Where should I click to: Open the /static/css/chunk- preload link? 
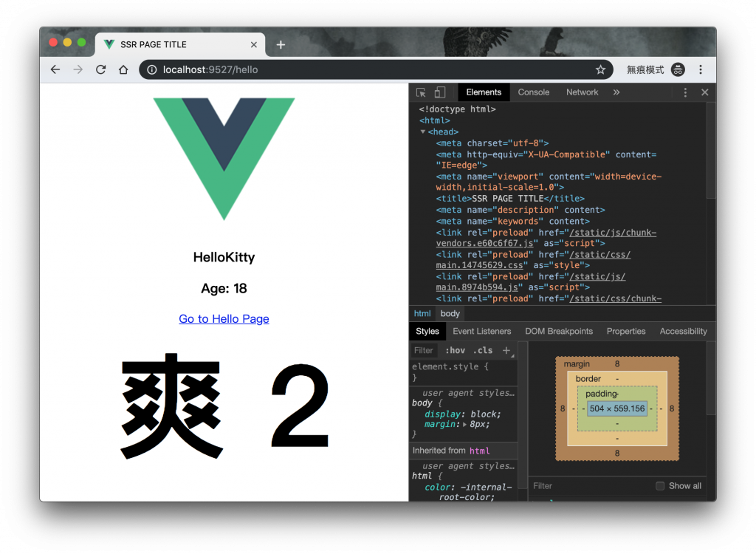[x=615, y=298]
